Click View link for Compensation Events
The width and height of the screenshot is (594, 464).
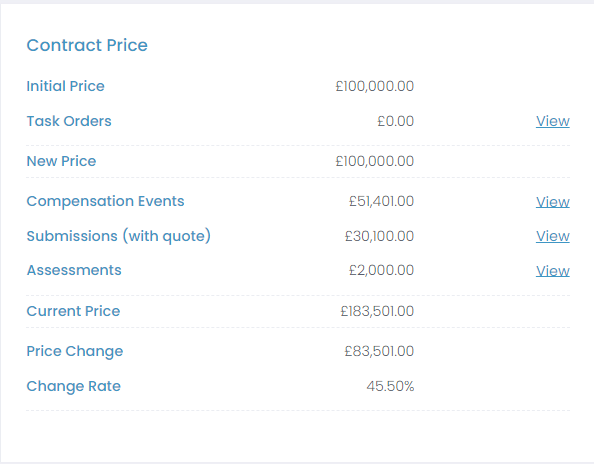click(553, 202)
